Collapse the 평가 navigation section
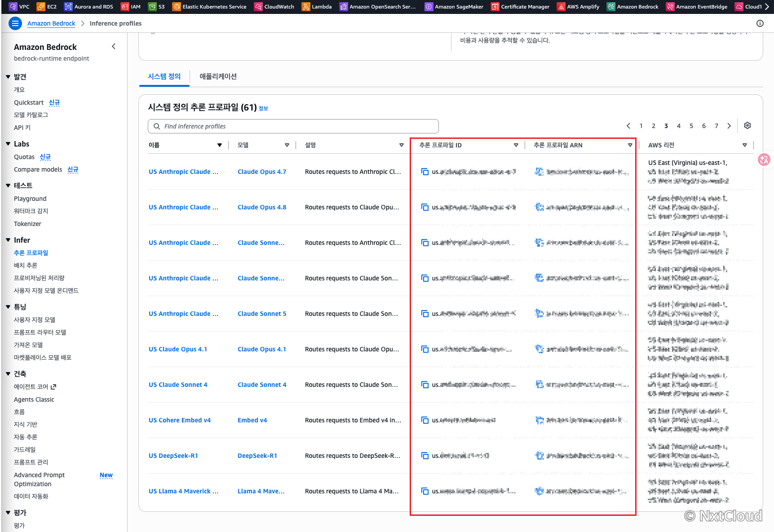 [8, 513]
